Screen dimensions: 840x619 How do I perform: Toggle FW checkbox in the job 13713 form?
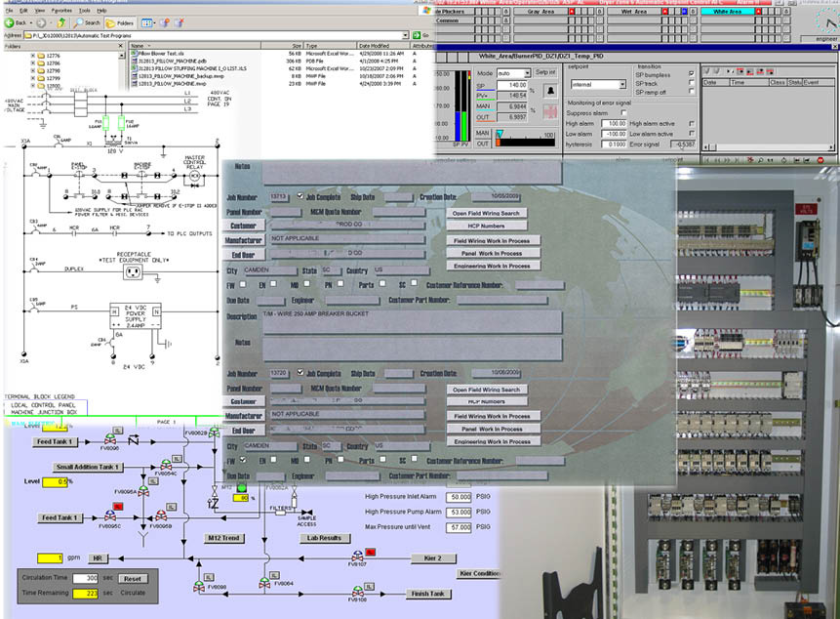(x=243, y=283)
